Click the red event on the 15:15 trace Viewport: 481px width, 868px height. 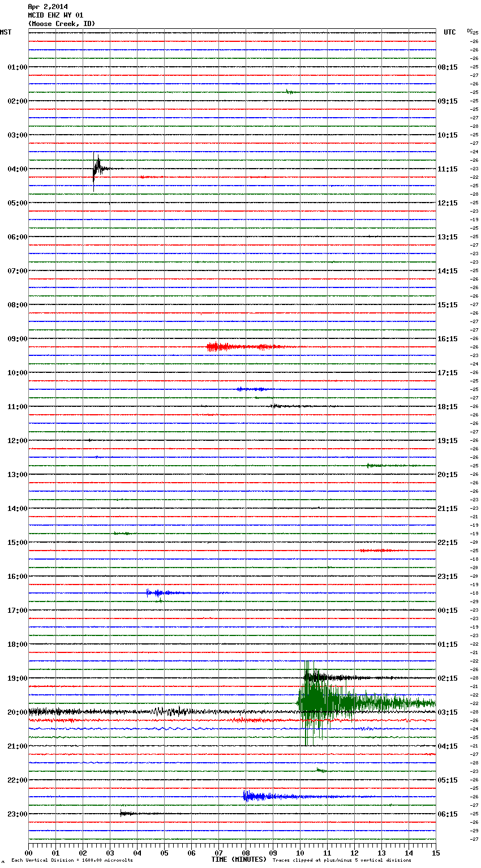click(x=382, y=551)
